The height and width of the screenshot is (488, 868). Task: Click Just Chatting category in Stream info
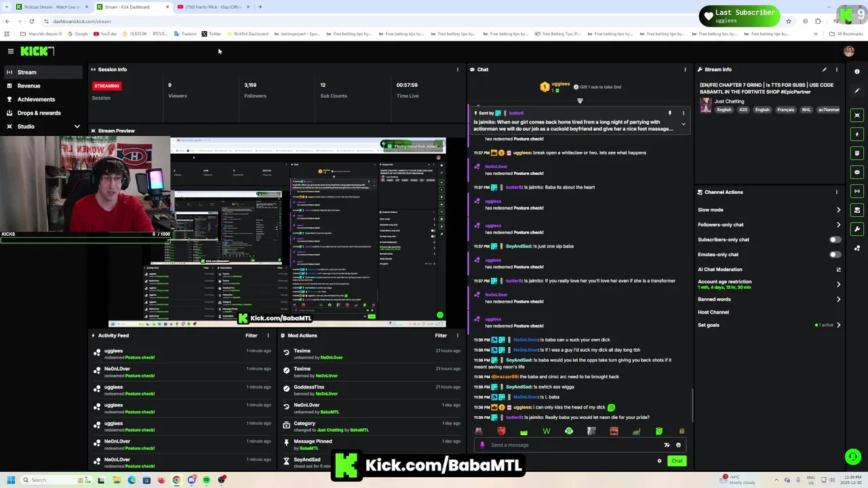(729, 101)
